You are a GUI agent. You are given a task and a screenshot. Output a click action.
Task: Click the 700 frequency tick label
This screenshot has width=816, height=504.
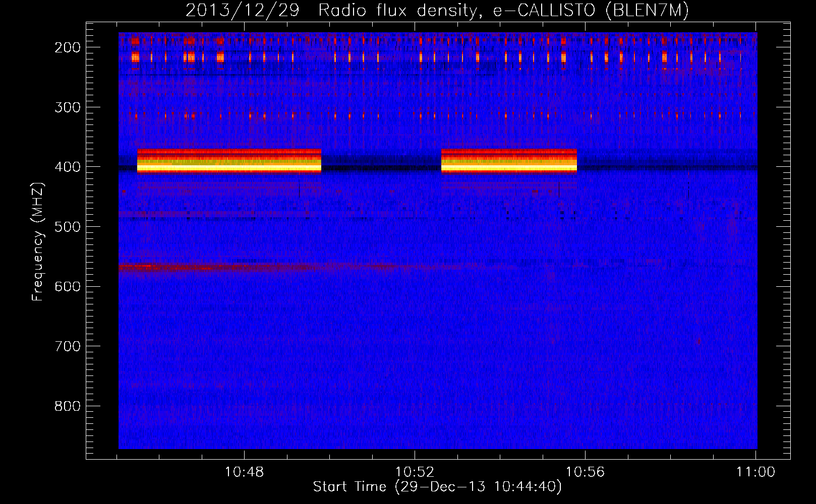(x=67, y=346)
